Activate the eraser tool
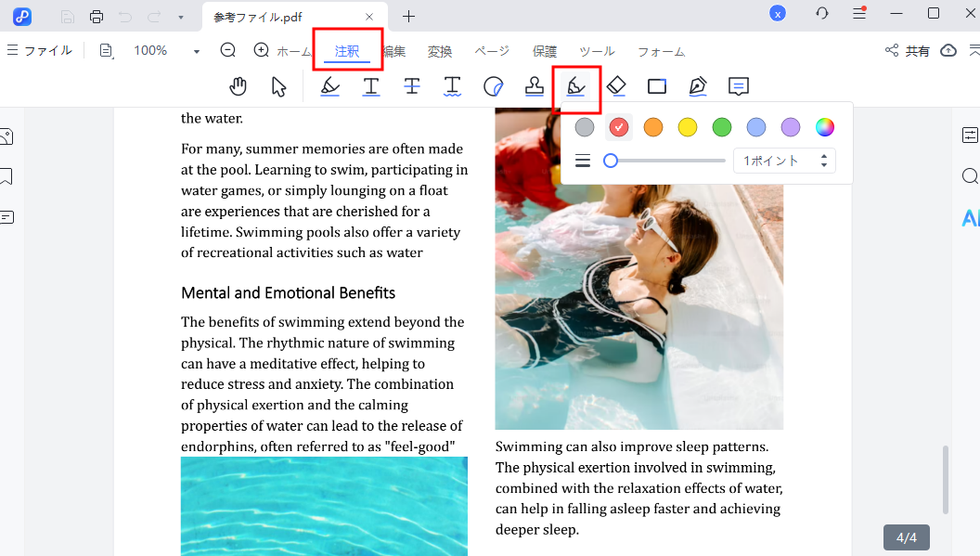 [x=616, y=86]
